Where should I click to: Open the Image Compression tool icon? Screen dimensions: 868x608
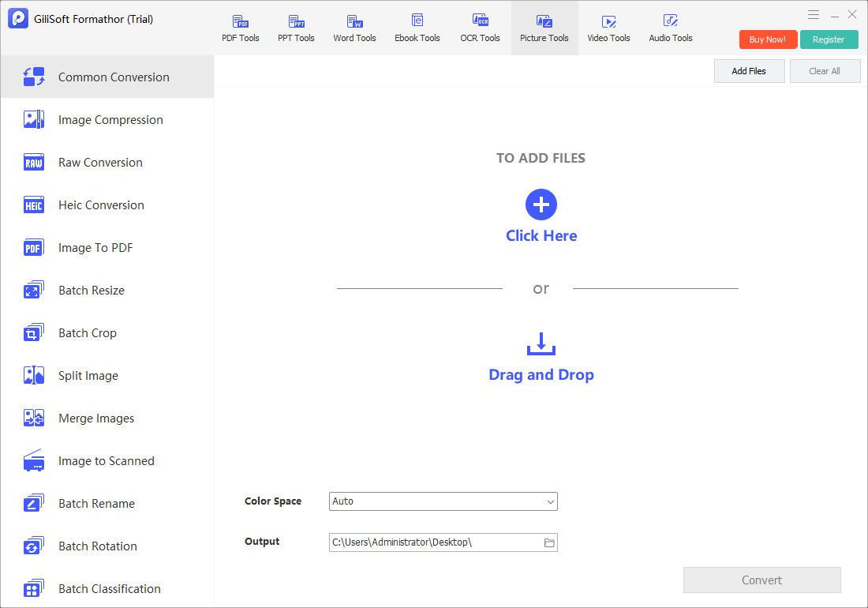pyautogui.click(x=34, y=119)
